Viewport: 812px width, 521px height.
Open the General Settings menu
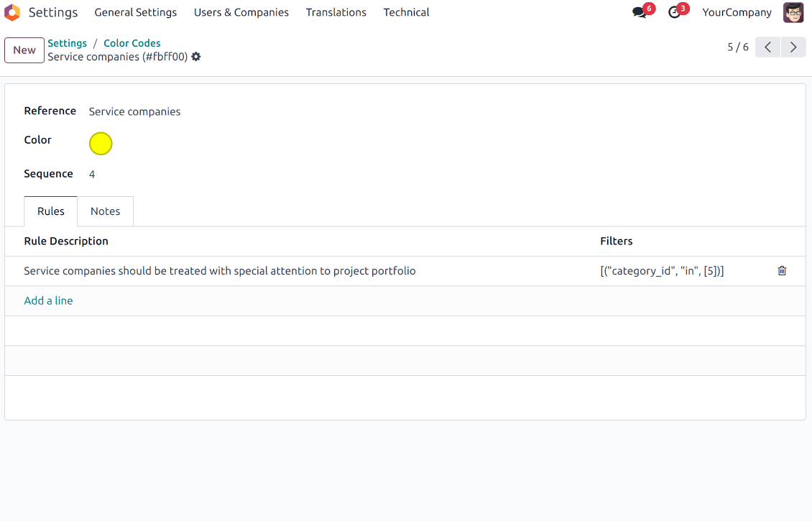135,12
